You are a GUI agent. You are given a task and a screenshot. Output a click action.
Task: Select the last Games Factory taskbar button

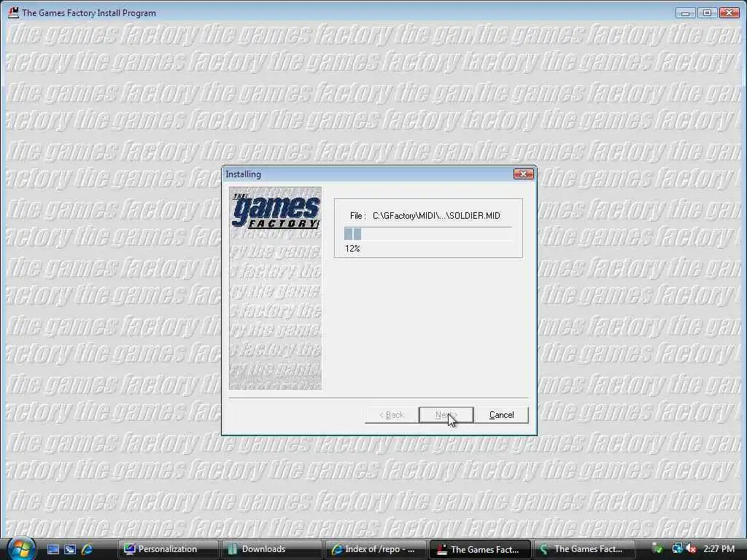click(583, 549)
